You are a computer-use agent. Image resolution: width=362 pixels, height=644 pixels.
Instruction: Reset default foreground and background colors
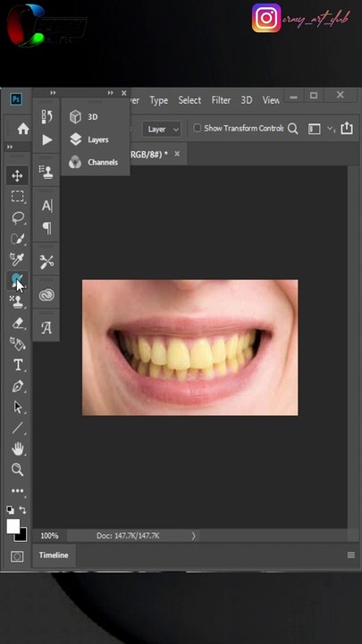10,510
